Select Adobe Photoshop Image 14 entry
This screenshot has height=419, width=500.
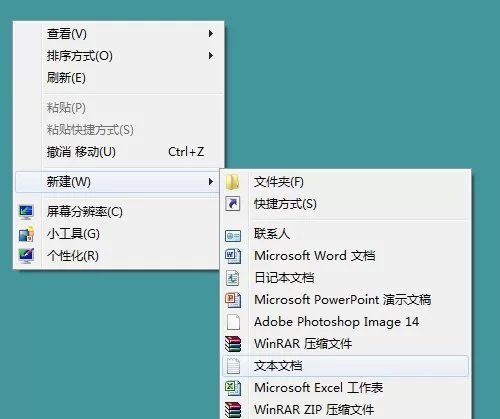click(x=345, y=322)
